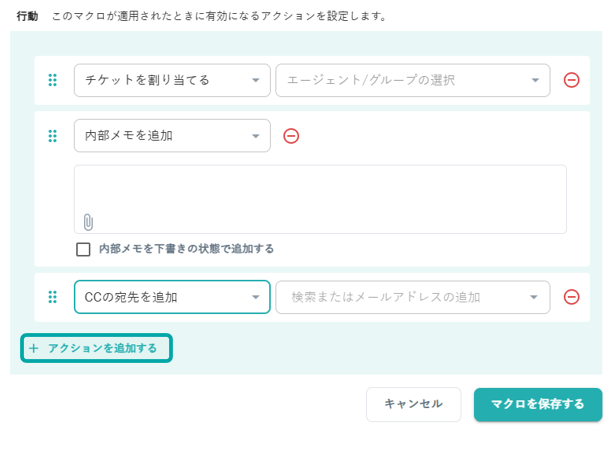Expand 検索またはメールアドレスの追加 dropdown

412,297
